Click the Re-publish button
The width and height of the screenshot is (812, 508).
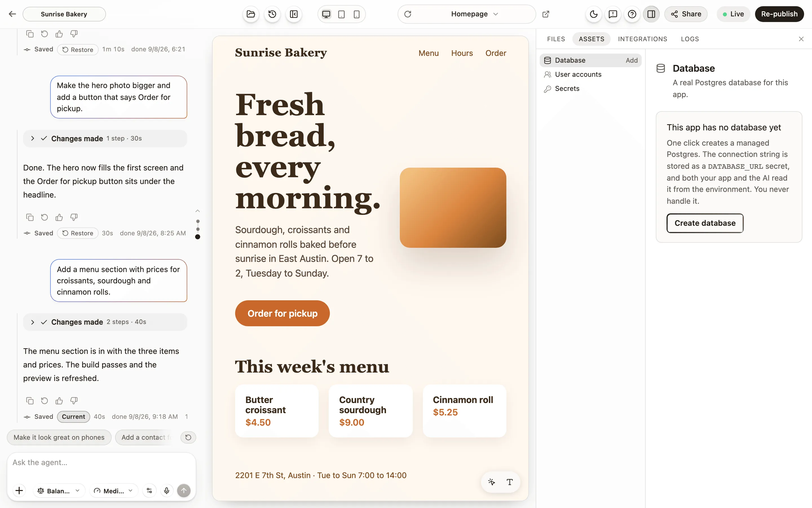[779, 14]
